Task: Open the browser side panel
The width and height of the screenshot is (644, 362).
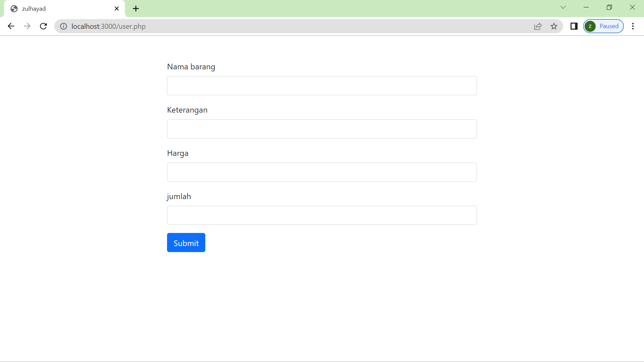Action: [x=574, y=26]
